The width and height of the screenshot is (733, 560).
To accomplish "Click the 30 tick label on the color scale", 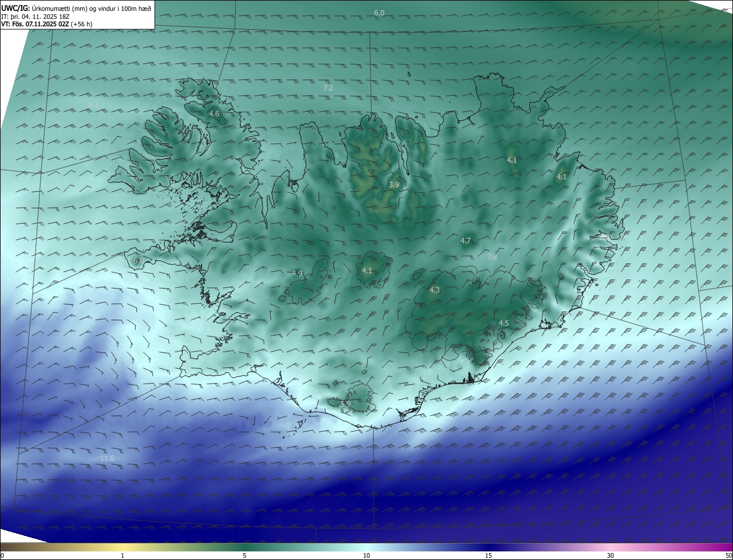I will (610, 555).
